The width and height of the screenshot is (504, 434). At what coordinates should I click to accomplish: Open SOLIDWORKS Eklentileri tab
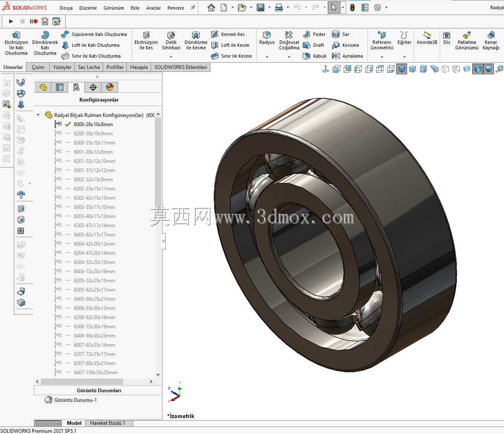click(x=181, y=67)
